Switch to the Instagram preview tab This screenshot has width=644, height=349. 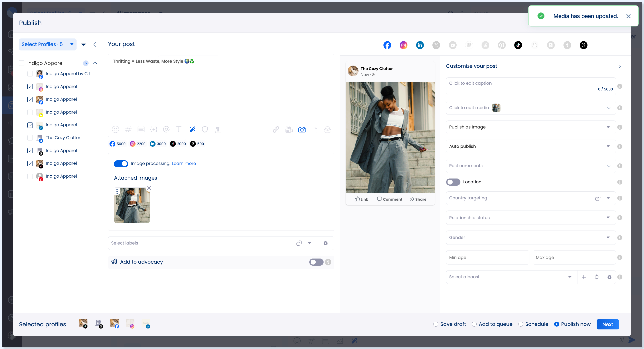click(x=403, y=45)
